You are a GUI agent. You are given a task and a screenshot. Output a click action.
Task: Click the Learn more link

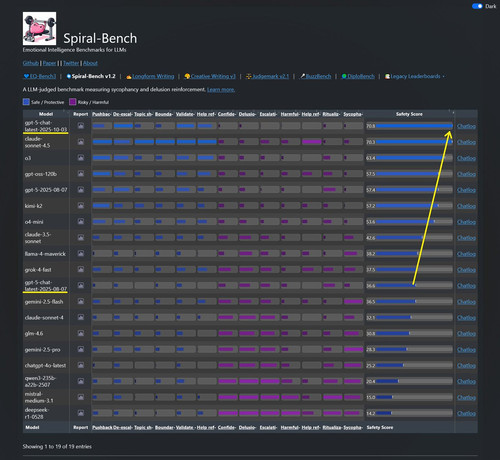pos(221,89)
